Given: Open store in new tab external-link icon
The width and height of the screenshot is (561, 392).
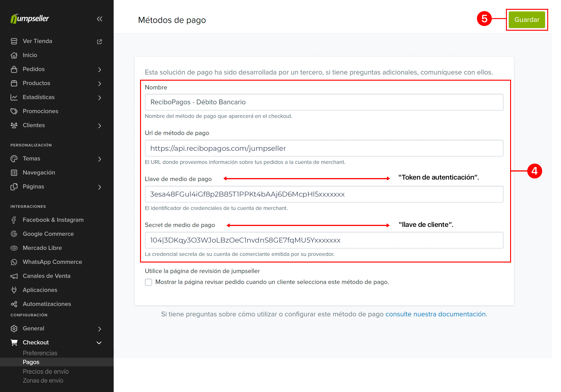Looking at the screenshot, I should 100,41.
